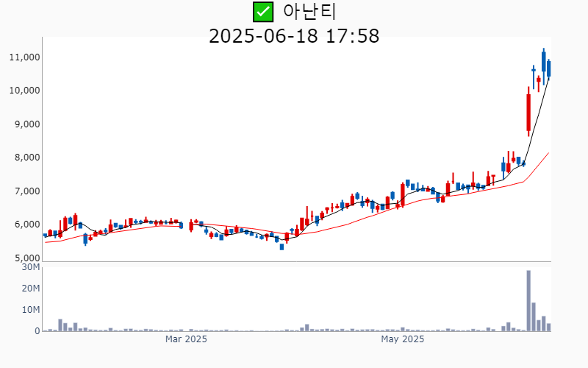
Task: Click the 9,000 price axis label
Action: tap(27, 124)
